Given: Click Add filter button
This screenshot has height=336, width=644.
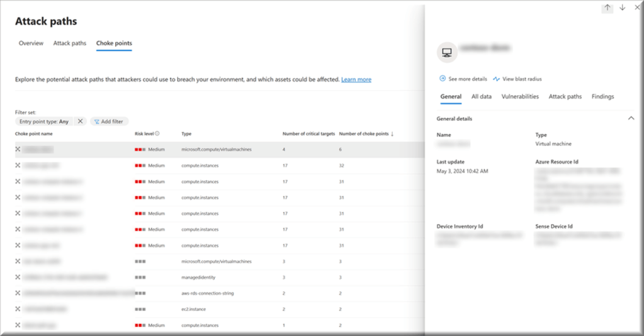Looking at the screenshot, I should pyautogui.click(x=108, y=121).
